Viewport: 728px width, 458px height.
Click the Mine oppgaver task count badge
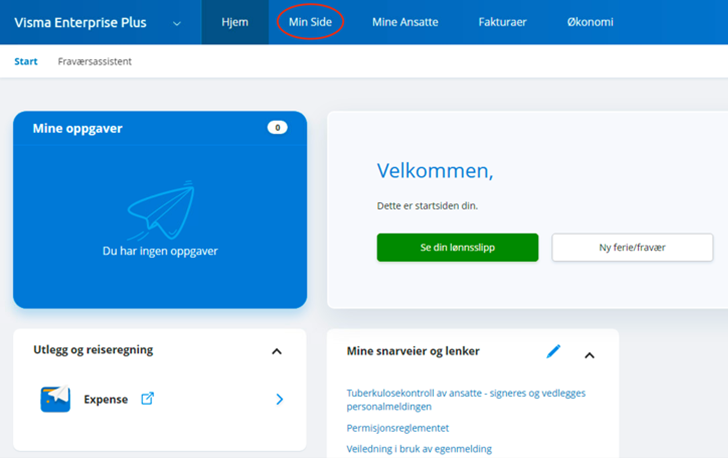click(277, 128)
